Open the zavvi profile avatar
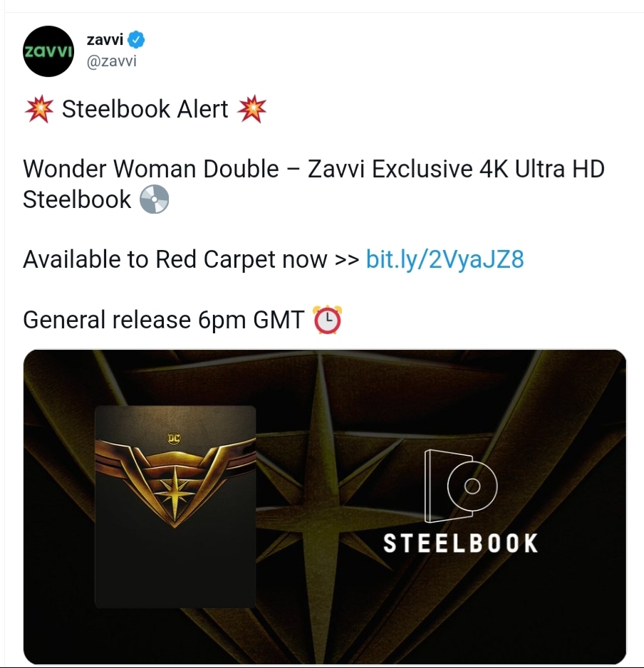Viewport: 644px width, 668px height. (48, 51)
